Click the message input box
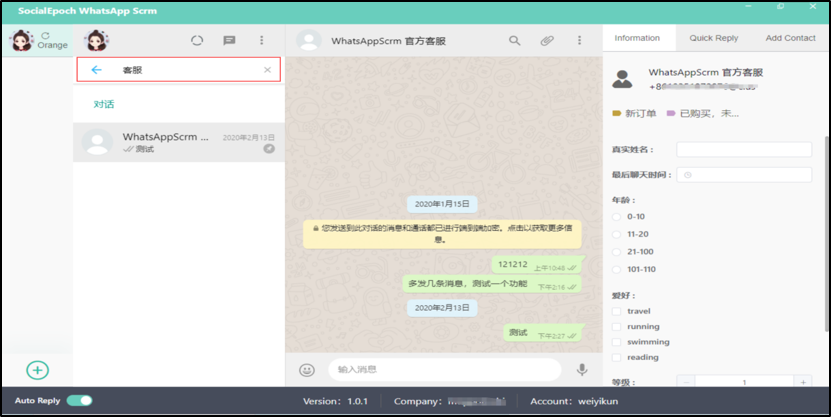 pos(444,369)
